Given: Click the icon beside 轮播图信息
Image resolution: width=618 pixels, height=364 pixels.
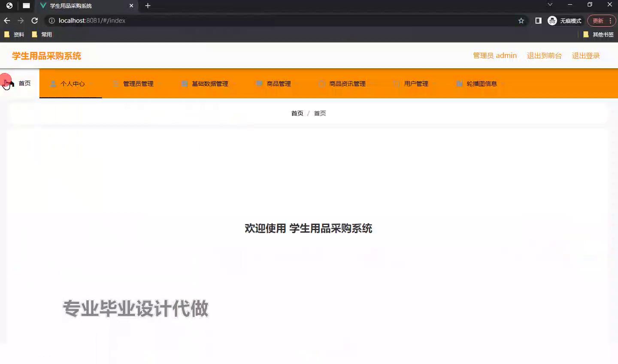Looking at the screenshot, I should (x=460, y=84).
